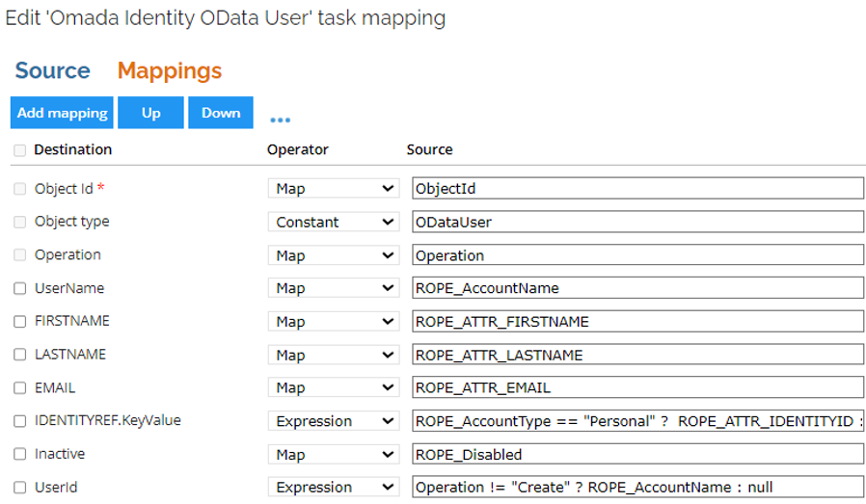The image size is (866, 504).
Task: Click the Operation destination label
Action: pyautogui.click(x=68, y=255)
